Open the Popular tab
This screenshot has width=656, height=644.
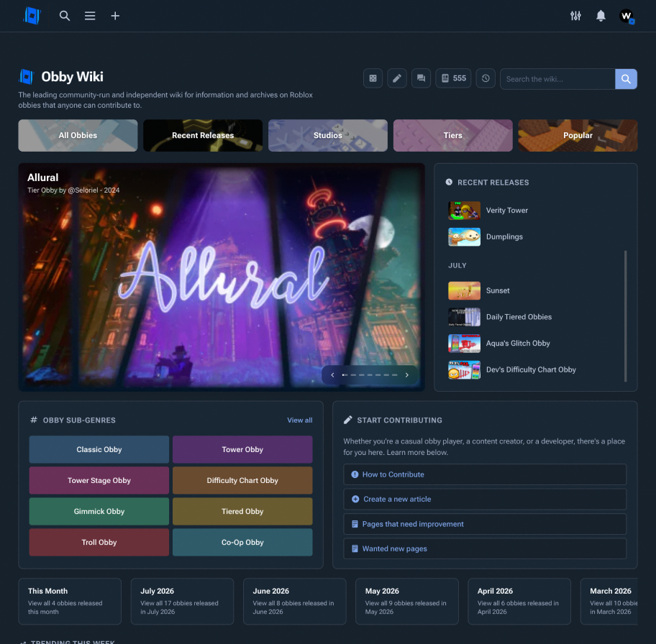578,136
